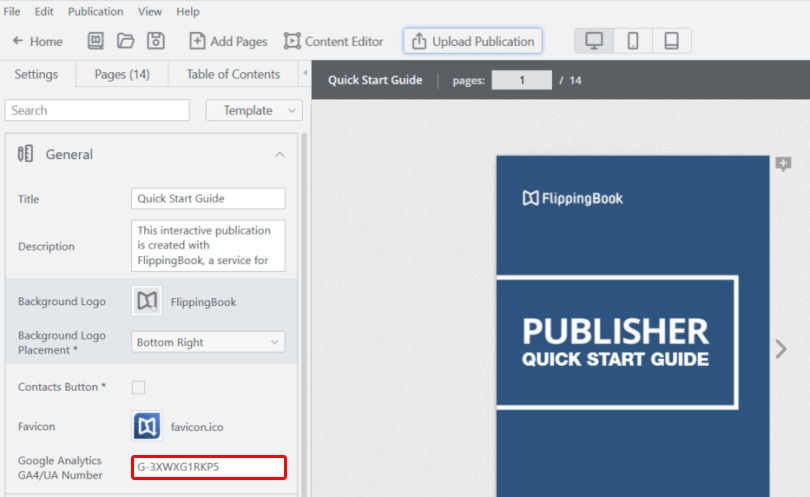Go back to Home
This screenshot has height=497, width=810.
38,41
